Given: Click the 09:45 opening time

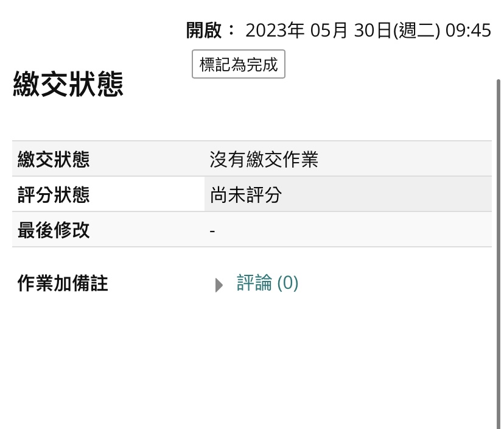Looking at the screenshot, I should pos(468,30).
